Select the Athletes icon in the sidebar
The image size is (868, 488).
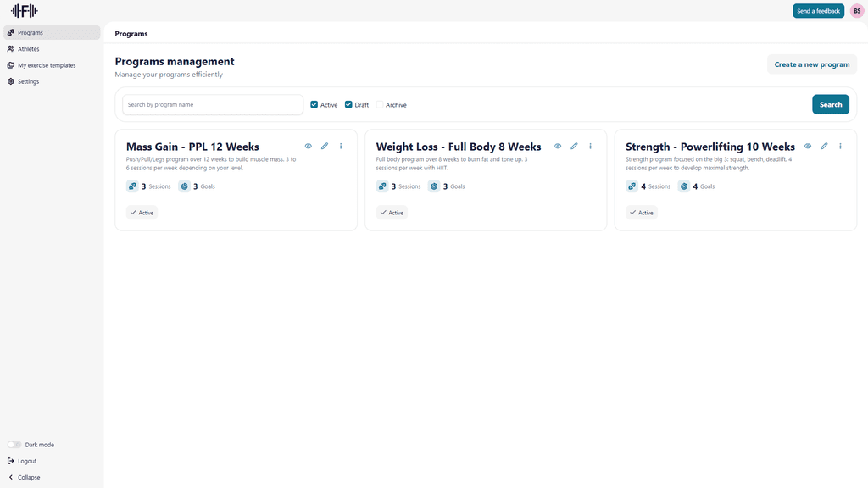(x=11, y=49)
